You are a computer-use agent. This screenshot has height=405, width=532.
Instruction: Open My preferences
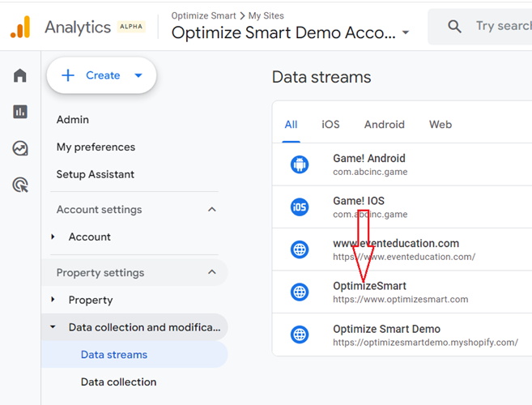tap(96, 147)
